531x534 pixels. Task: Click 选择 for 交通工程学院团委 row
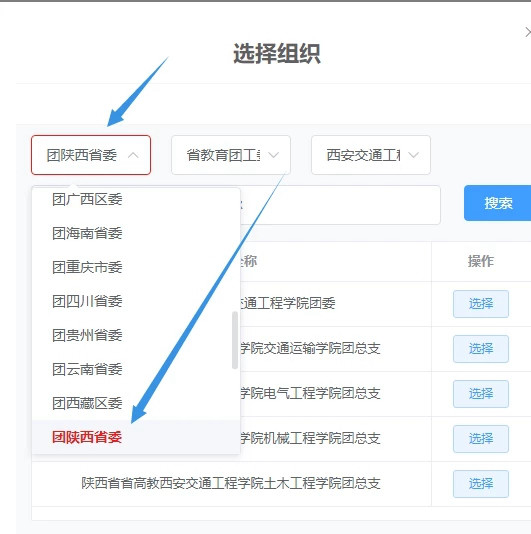coord(481,304)
